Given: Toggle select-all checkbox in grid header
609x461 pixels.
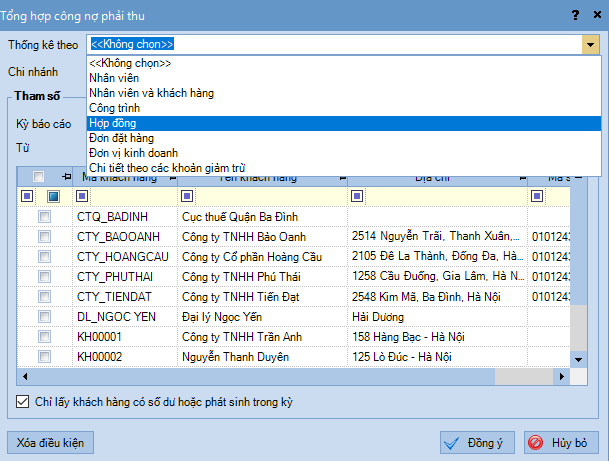Looking at the screenshot, I should [x=38, y=177].
